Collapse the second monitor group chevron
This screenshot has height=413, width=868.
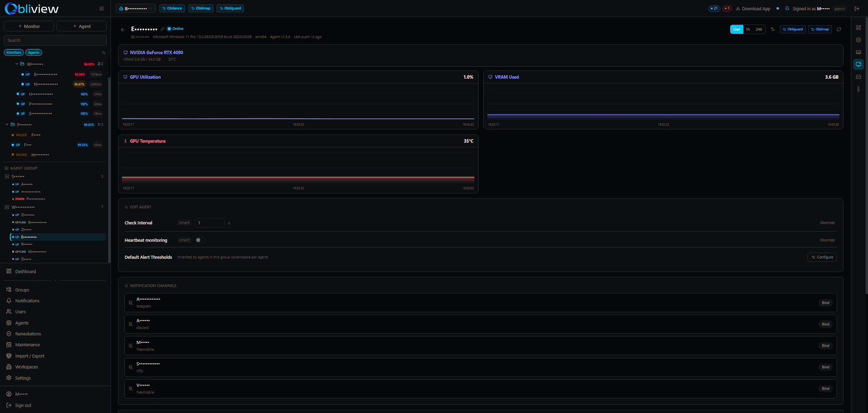coord(7,124)
